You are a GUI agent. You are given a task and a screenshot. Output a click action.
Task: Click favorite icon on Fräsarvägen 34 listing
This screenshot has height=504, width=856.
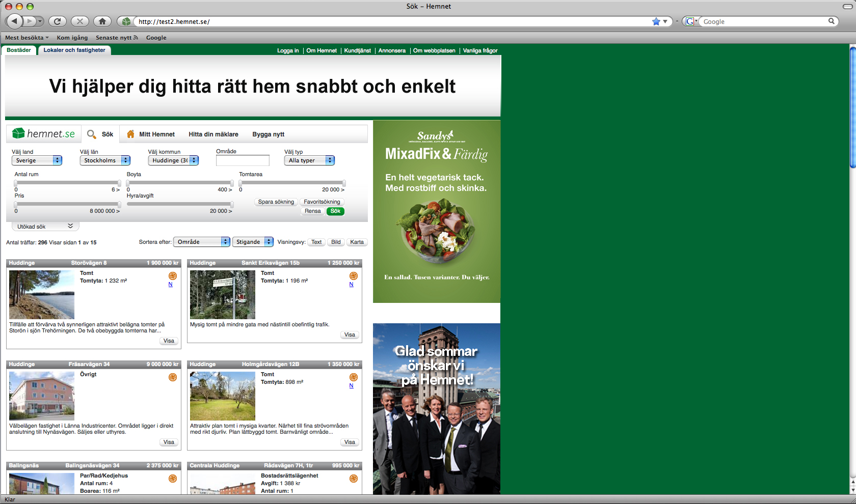(173, 377)
